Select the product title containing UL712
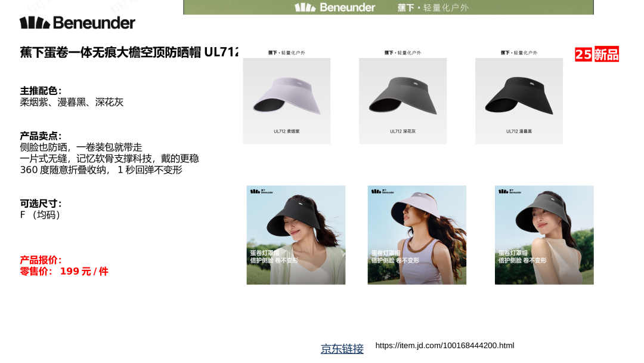This screenshot has width=644, height=363. coord(129,52)
